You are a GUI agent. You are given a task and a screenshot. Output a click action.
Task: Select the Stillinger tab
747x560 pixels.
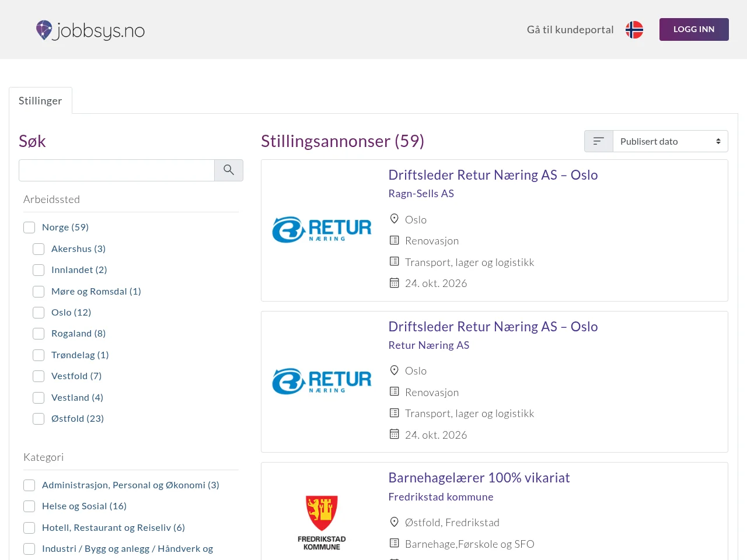point(40,100)
